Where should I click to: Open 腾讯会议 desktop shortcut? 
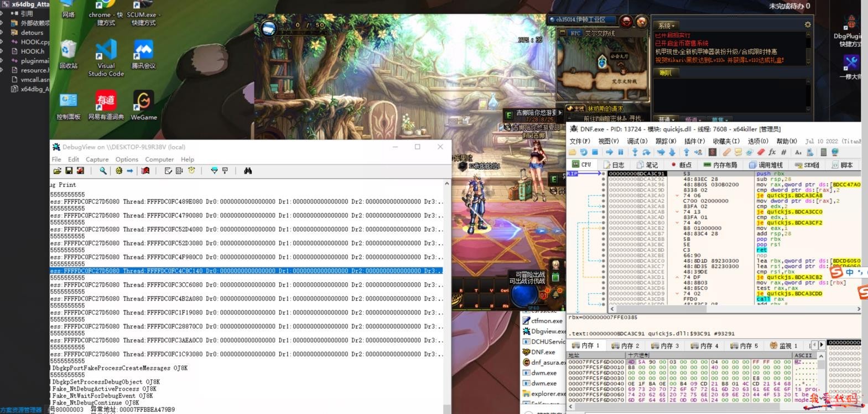click(144, 54)
